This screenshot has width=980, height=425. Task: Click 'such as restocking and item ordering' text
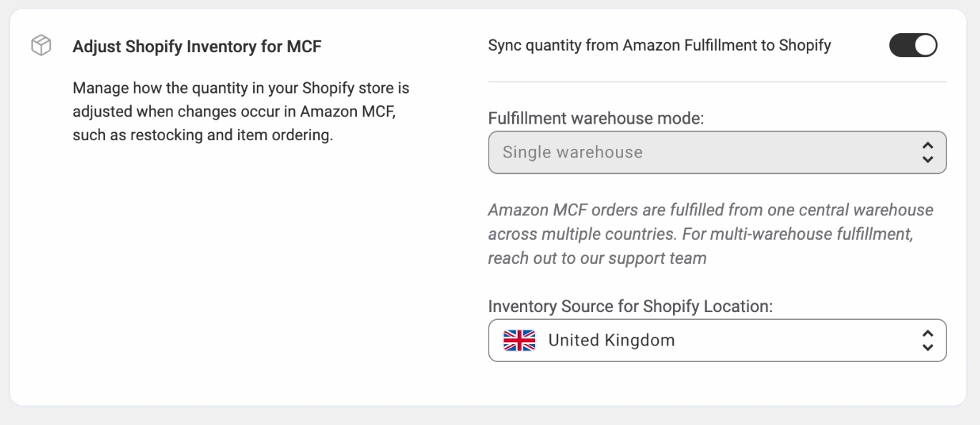pos(202,135)
